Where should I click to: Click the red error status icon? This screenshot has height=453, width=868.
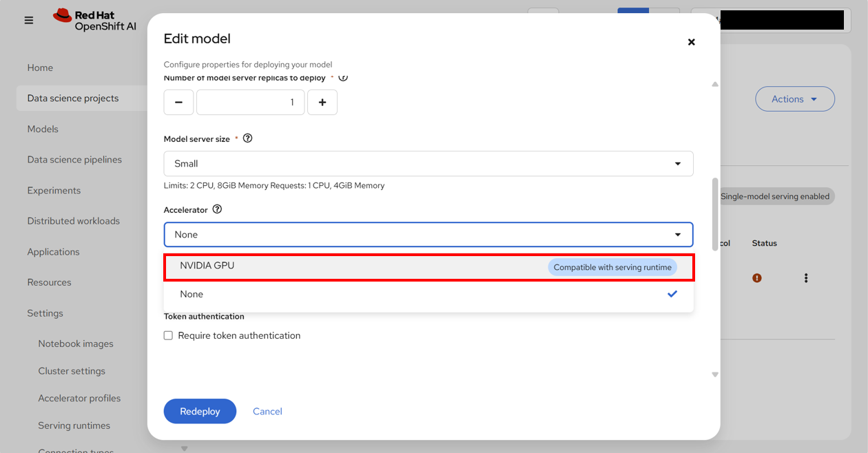click(x=757, y=278)
